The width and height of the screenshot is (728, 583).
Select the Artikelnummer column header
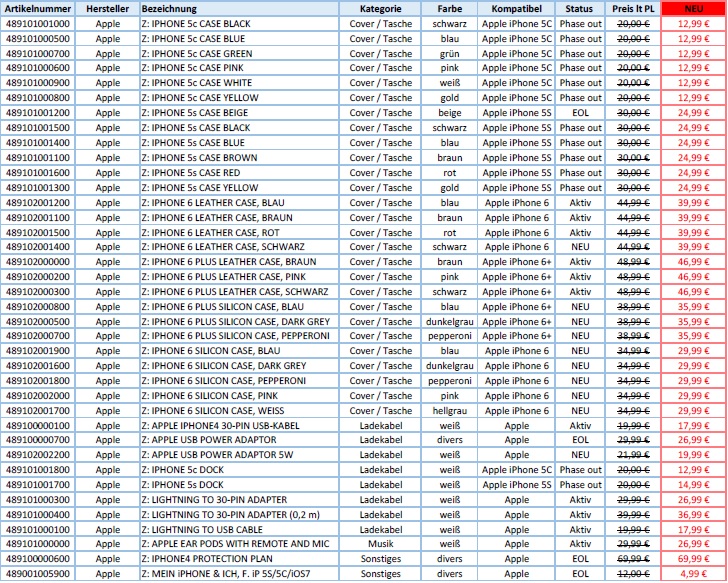click(x=38, y=9)
